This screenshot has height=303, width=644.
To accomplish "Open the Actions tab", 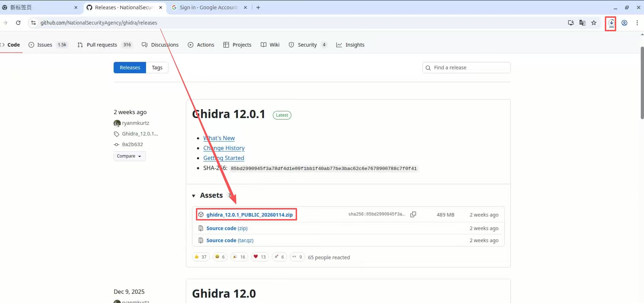I will 201,45.
